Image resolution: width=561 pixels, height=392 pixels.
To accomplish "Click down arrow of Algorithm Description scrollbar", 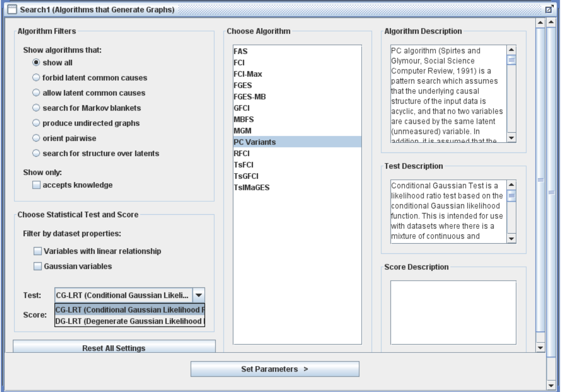I will pos(511,138).
